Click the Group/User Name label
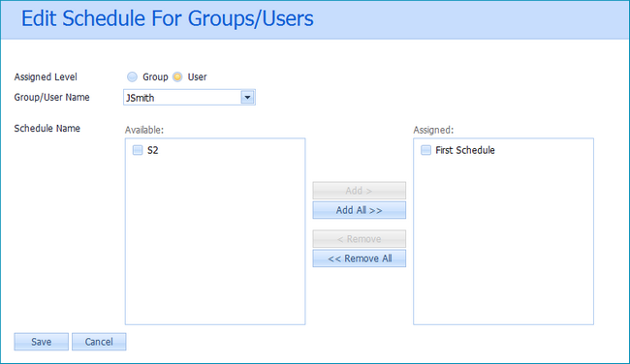The width and height of the screenshot is (630, 364). point(51,98)
